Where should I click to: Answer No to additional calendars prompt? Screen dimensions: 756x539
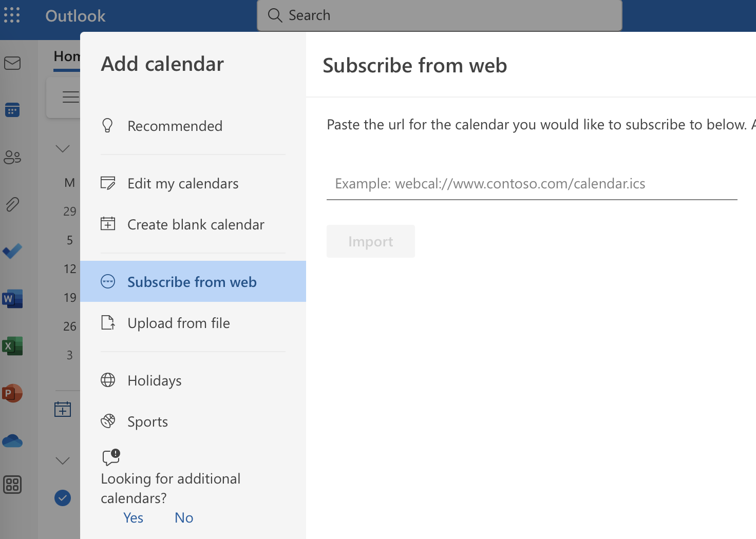184,517
